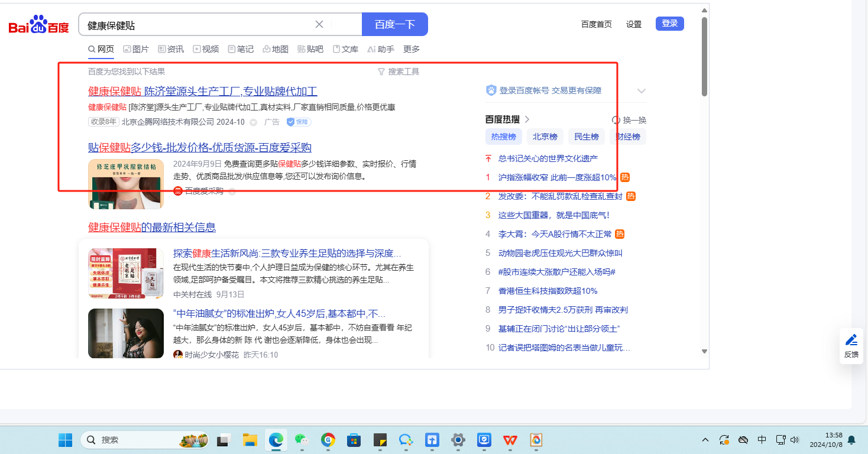Expand the 更多 search categories
The image size is (868, 454).
[412, 49]
